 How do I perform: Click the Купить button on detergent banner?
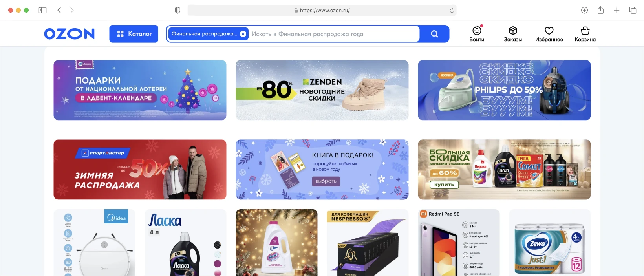coord(444,185)
